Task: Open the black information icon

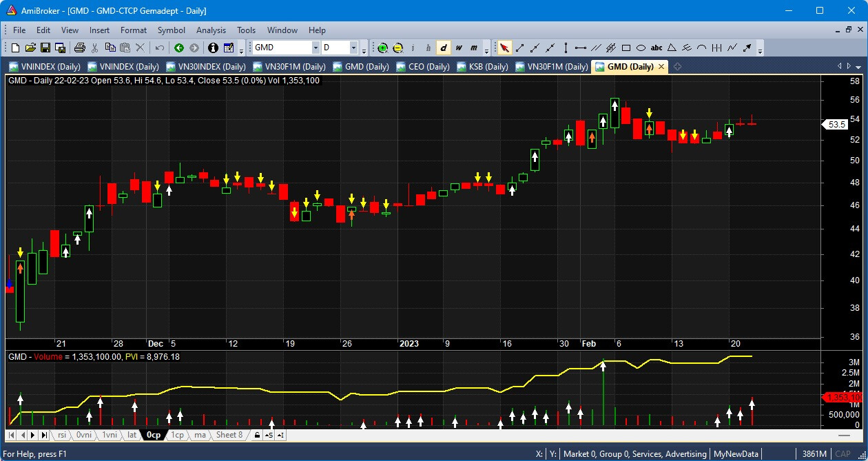Action: (x=212, y=48)
